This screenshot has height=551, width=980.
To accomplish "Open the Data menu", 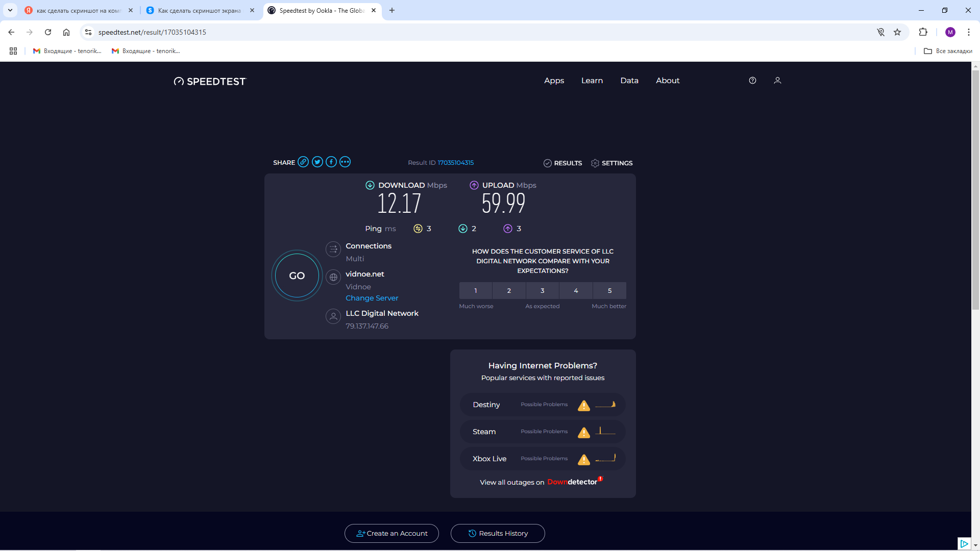I will (x=629, y=81).
